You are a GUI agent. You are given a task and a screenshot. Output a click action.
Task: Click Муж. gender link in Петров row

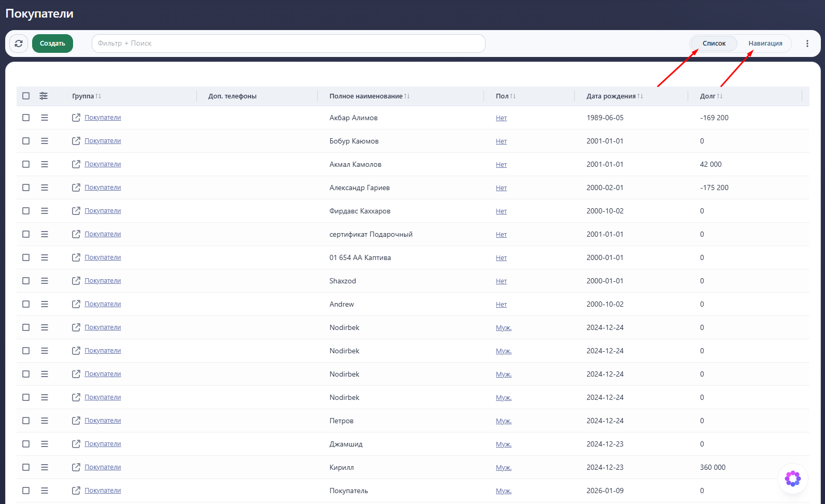pyautogui.click(x=504, y=421)
